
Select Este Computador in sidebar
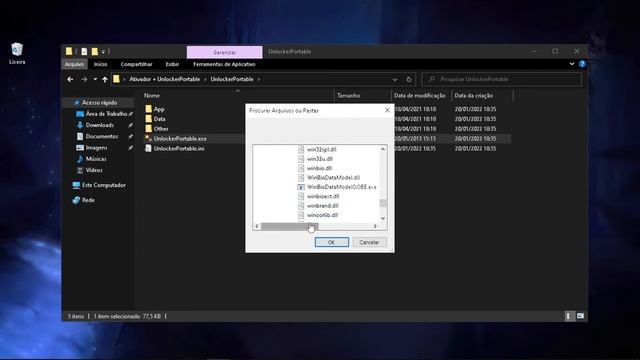click(x=104, y=185)
